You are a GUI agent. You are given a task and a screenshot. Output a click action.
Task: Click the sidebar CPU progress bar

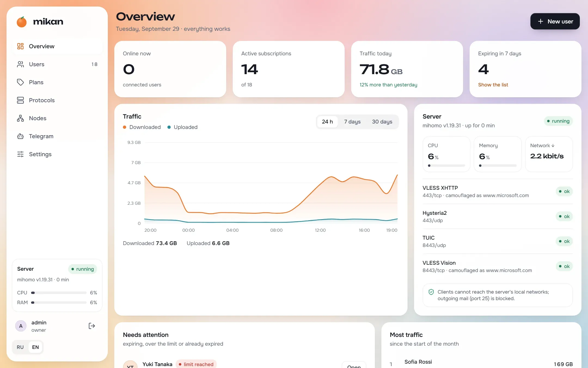(x=59, y=293)
